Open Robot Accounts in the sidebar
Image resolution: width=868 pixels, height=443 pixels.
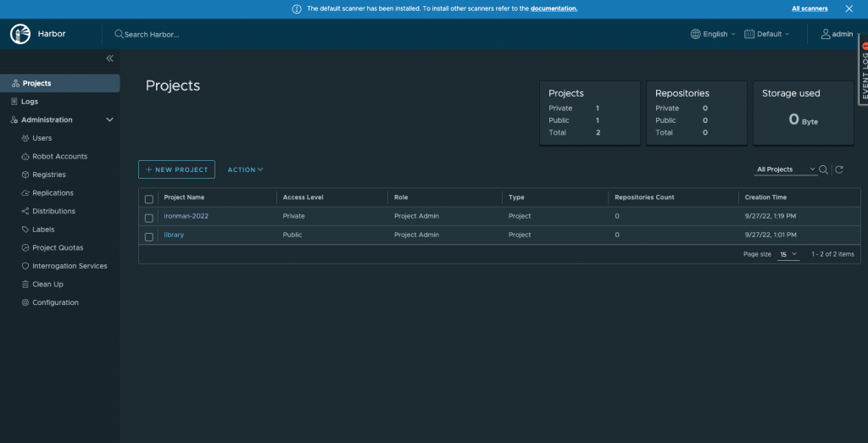click(60, 157)
